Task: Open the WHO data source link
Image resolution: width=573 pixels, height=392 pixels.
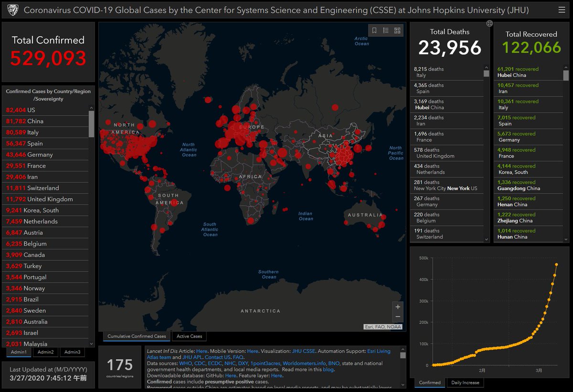Action: [x=186, y=363]
